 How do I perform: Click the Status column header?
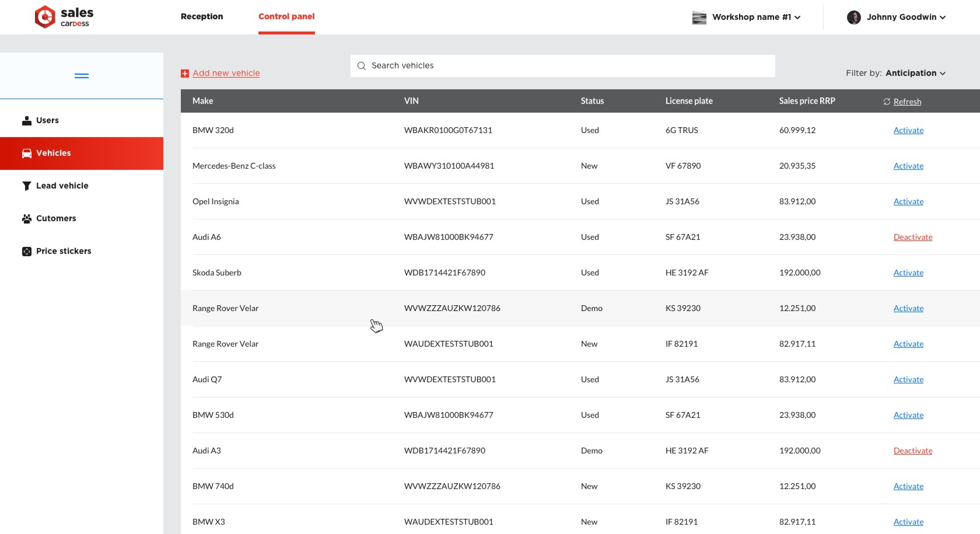(592, 101)
